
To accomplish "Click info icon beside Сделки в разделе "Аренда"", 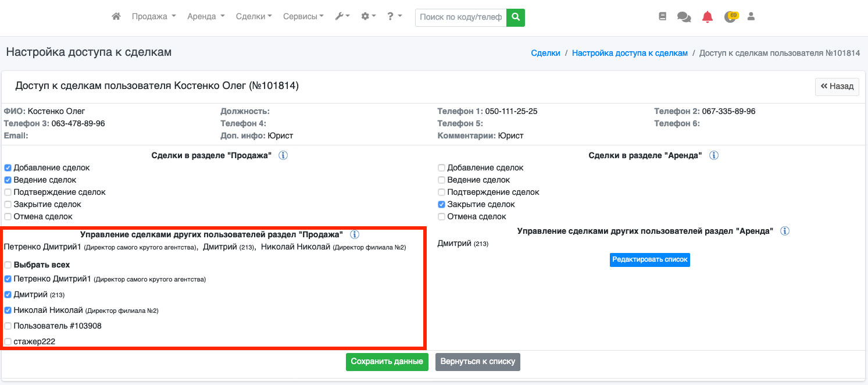I will coord(714,156).
